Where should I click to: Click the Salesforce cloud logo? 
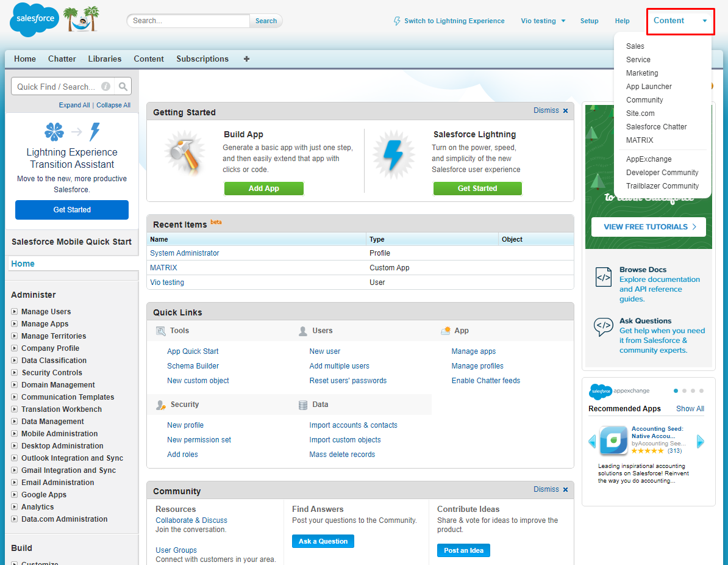35,20
